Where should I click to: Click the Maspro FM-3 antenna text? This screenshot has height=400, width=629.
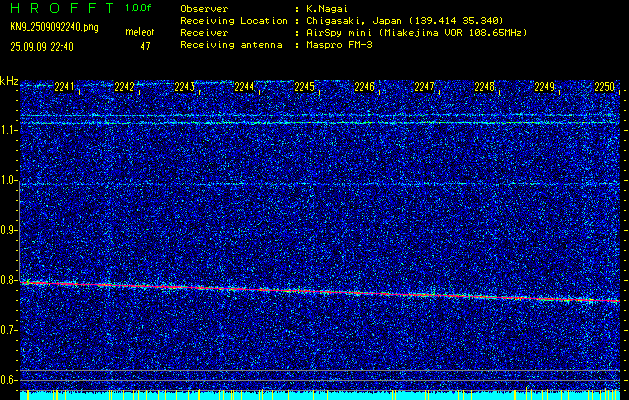coord(339,45)
